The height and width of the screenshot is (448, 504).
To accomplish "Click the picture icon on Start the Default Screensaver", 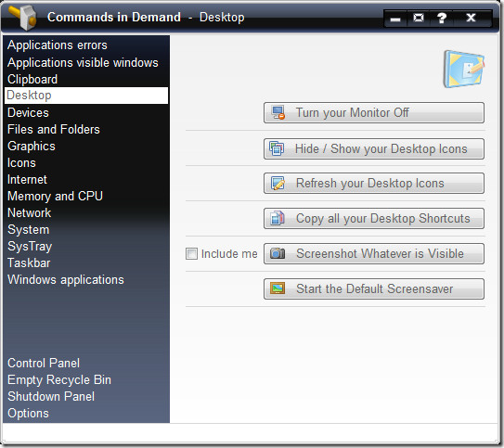I will [278, 288].
